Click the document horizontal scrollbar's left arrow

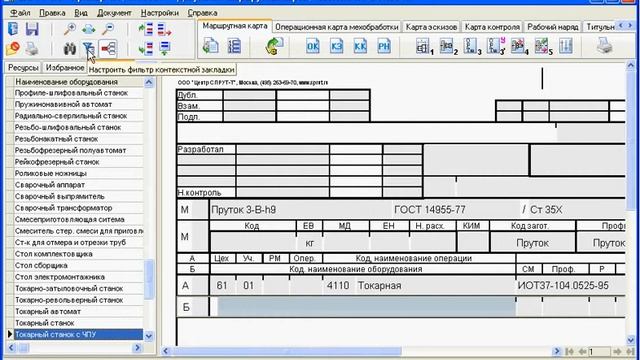coord(166,351)
